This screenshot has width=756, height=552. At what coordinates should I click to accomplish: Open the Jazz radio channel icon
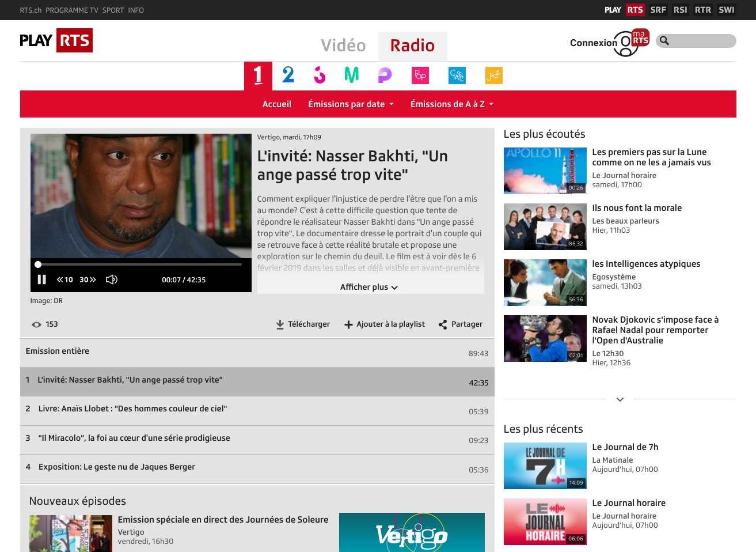click(493, 75)
